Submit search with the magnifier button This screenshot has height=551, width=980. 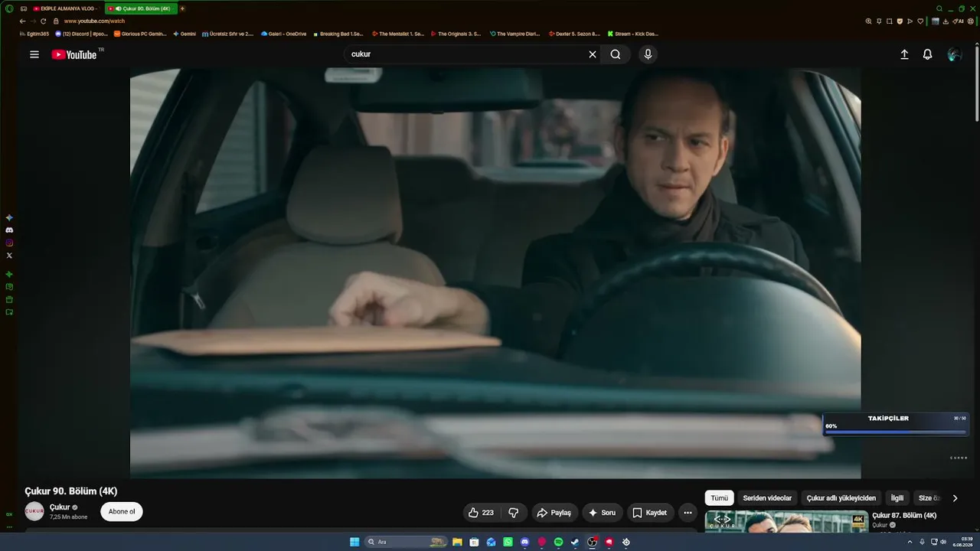[616, 54]
